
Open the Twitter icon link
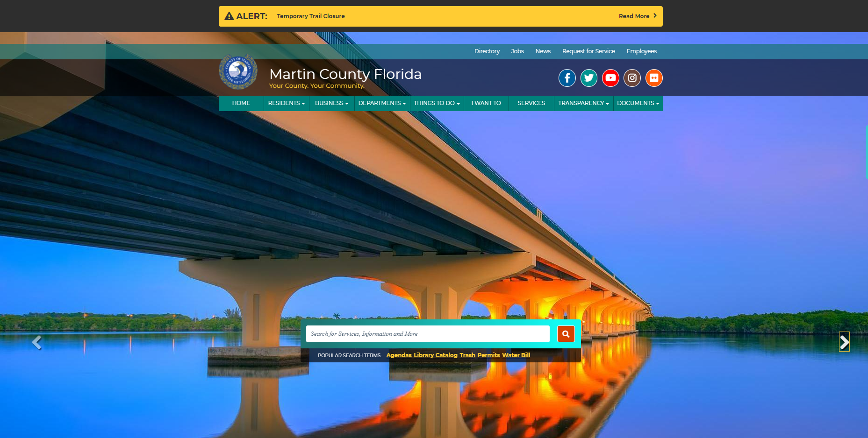pos(589,78)
